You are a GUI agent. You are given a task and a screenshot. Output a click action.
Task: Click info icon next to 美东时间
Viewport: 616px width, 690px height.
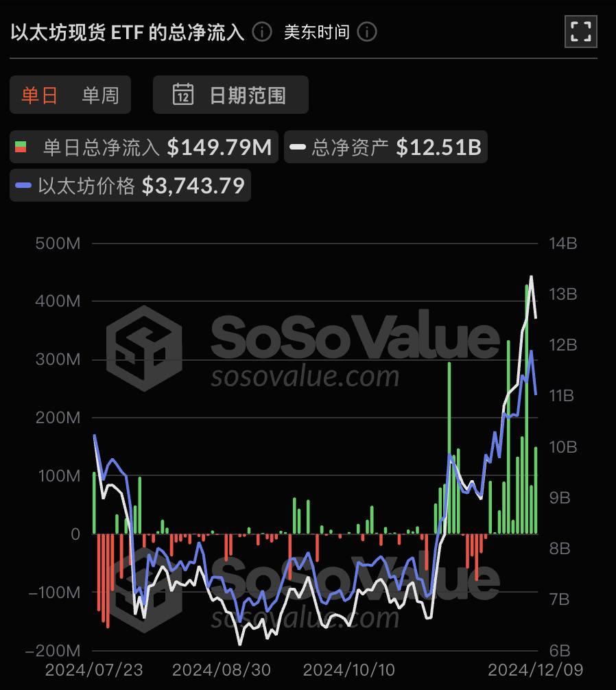[x=367, y=32]
